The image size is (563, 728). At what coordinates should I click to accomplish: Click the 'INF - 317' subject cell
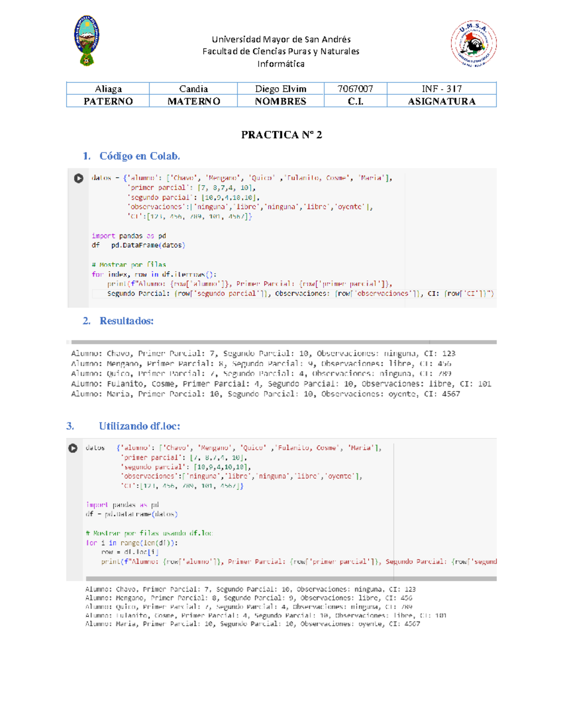pyautogui.click(x=441, y=89)
